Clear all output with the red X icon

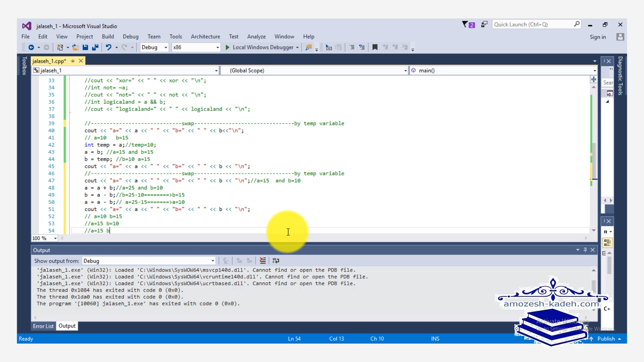tap(263, 261)
